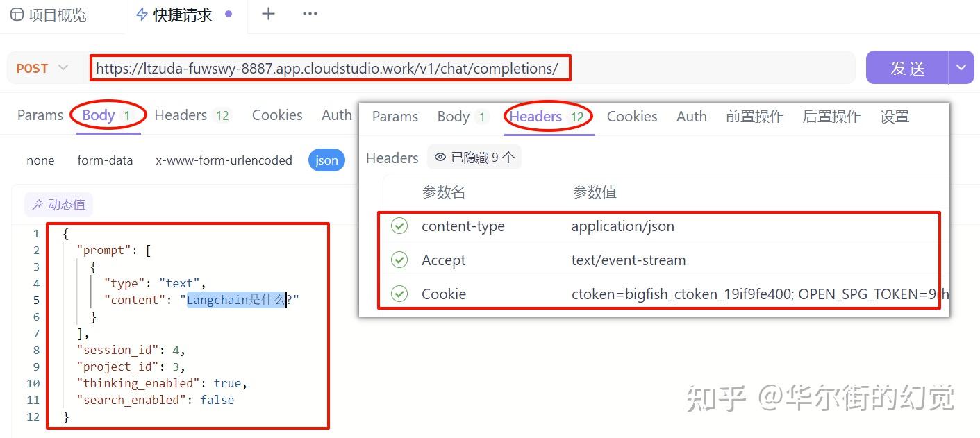Select the form-data body type
This screenshot has width=980, height=438.
tap(105, 160)
